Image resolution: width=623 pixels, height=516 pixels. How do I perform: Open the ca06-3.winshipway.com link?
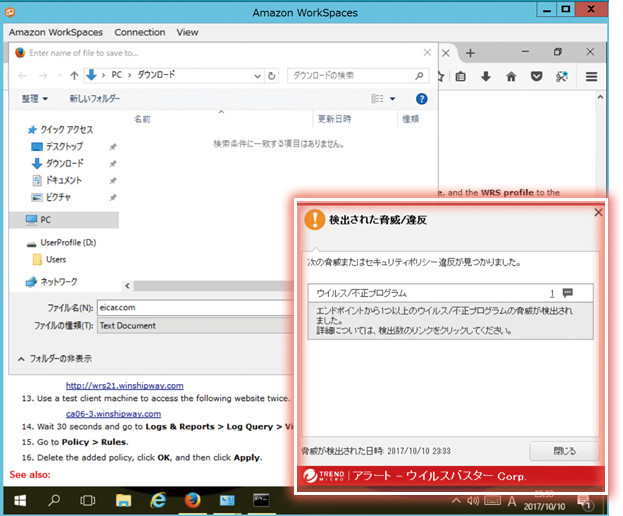point(113,414)
